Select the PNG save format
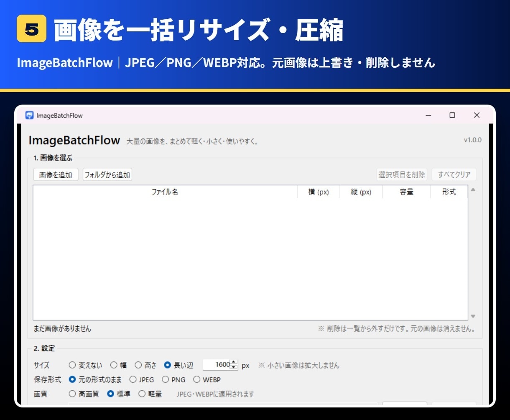510x420 pixels. 174,380
